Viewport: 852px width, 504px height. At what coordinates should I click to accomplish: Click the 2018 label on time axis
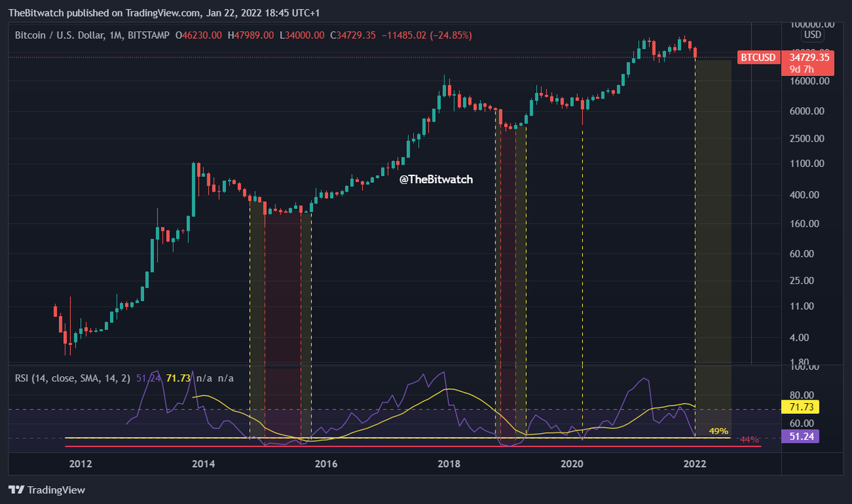449,464
